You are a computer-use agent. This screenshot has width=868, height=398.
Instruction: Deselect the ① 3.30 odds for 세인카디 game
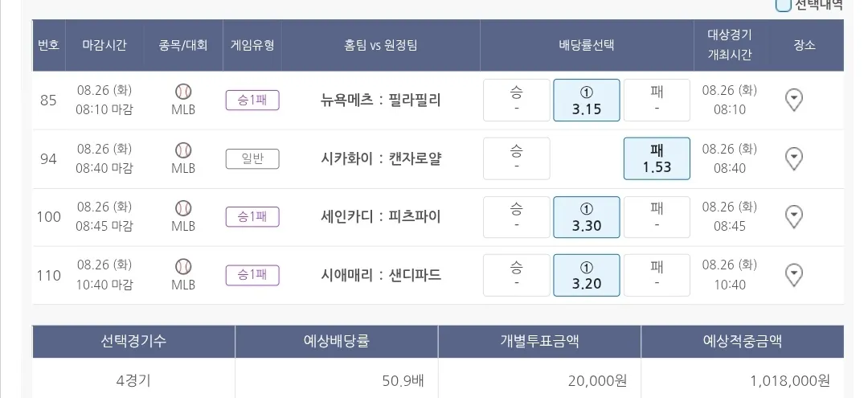point(586,217)
